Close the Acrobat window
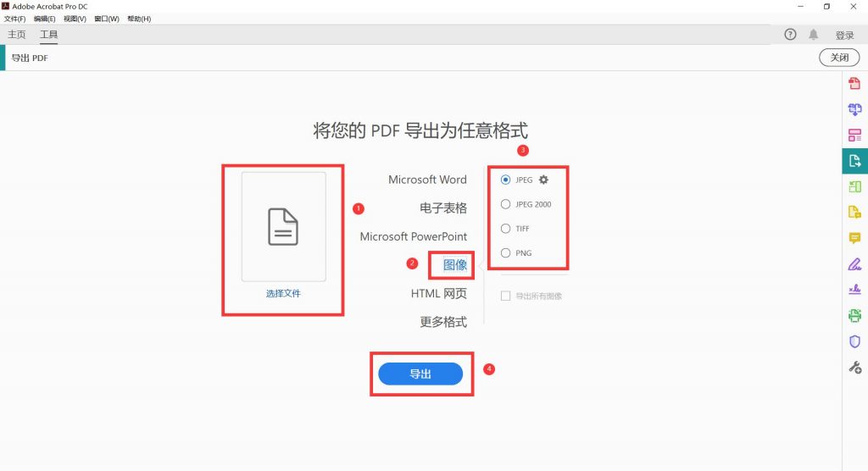868x471 pixels. click(x=853, y=6)
